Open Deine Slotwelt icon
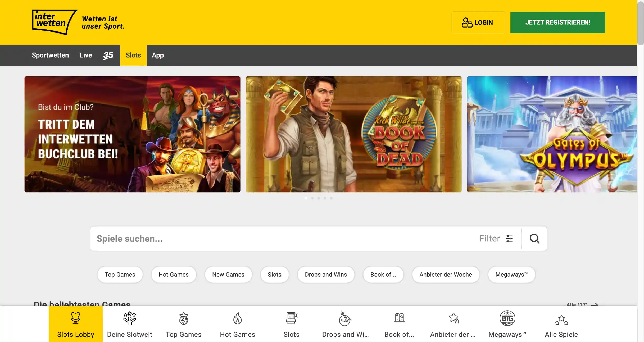The width and height of the screenshot is (644, 342). (x=130, y=318)
